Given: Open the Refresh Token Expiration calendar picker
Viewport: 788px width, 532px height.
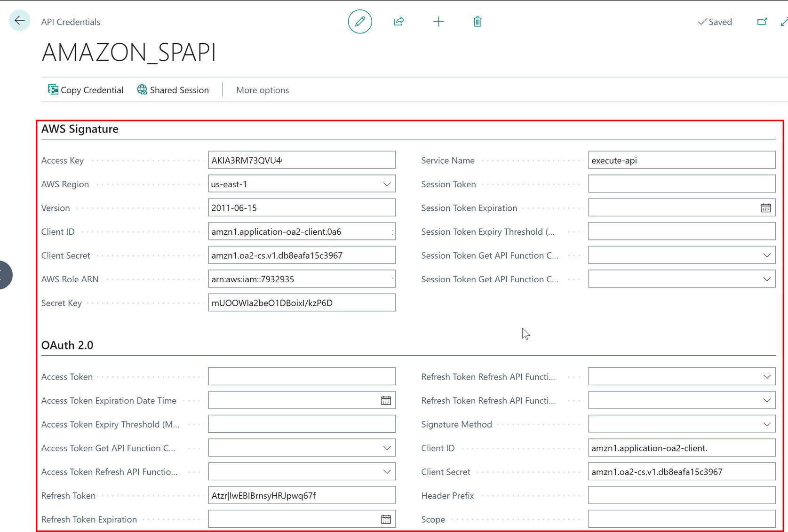Looking at the screenshot, I should coord(386,519).
